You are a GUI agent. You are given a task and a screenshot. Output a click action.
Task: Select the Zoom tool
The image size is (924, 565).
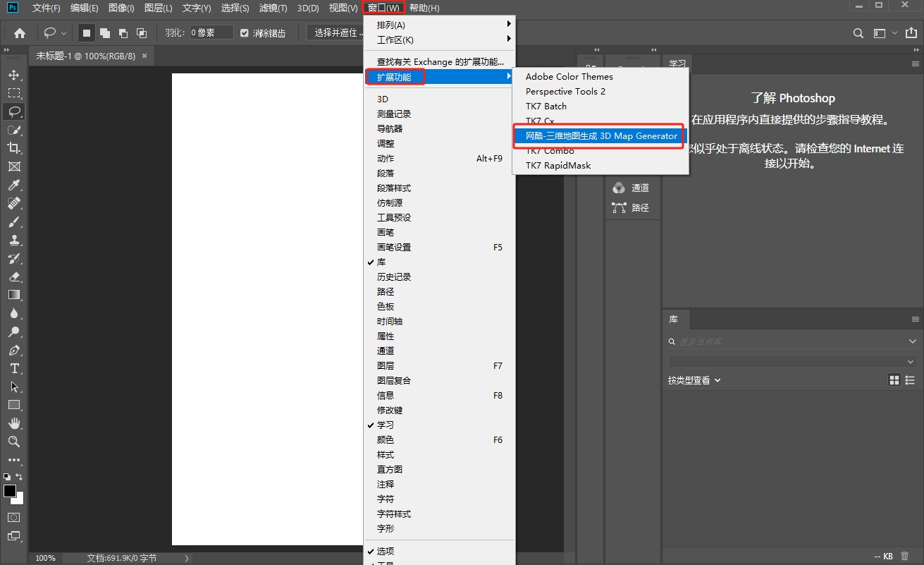(x=14, y=442)
